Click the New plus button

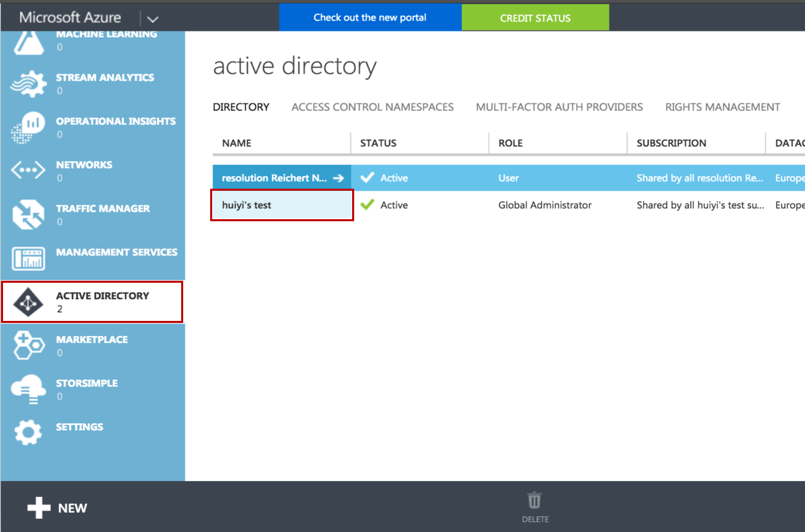[x=39, y=508]
